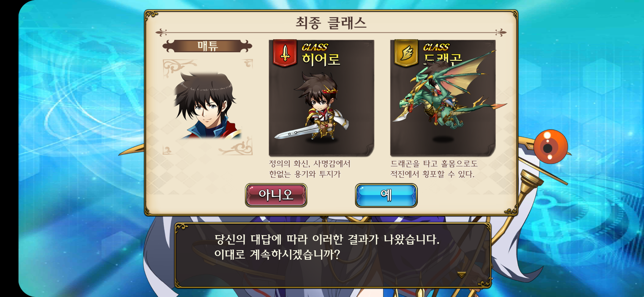Viewport: 644px width, 297px height.
Task: Click the 매튜 name banner
Action: [x=208, y=46]
